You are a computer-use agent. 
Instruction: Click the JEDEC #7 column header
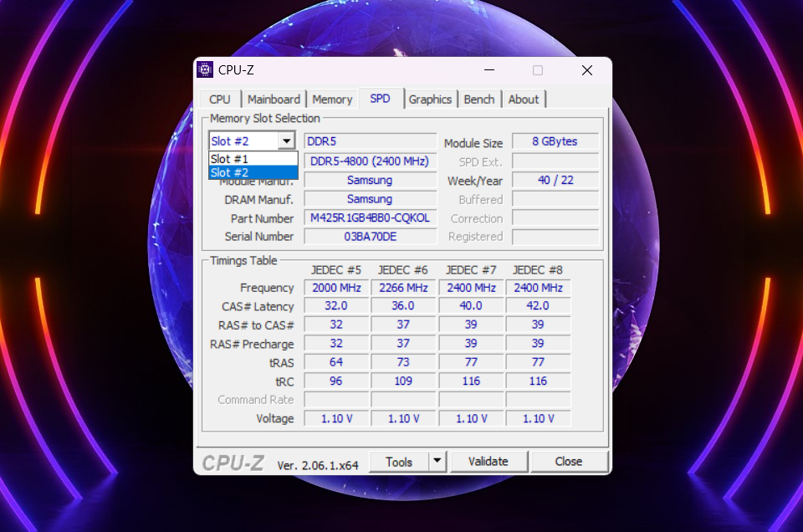(471, 270)
